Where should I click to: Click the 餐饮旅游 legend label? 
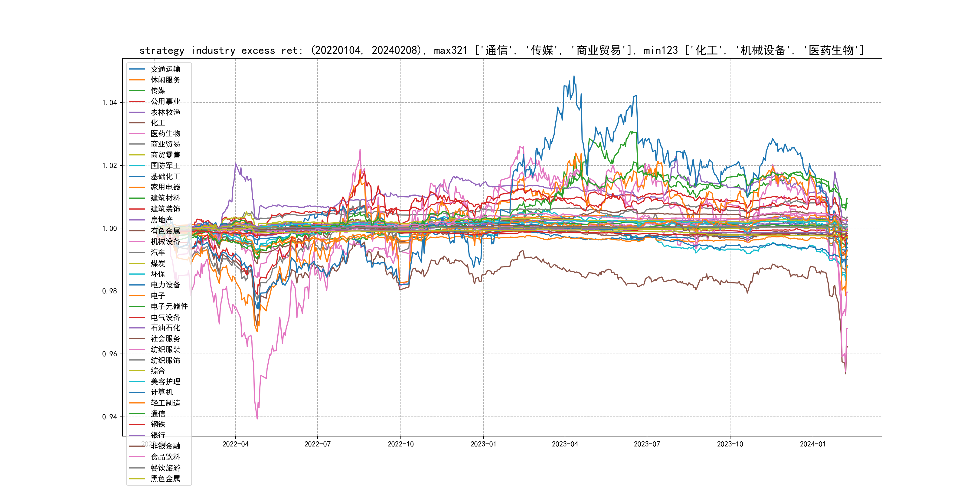pos(165,468)
